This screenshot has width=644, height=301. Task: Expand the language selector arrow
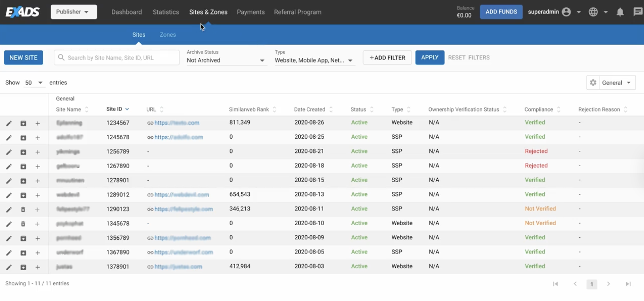(606, 12)
